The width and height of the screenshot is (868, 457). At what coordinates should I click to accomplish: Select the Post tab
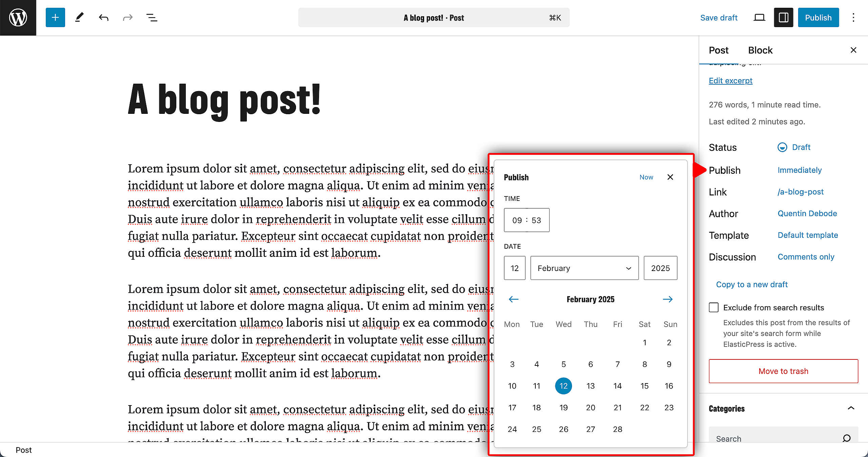[x=718, y=50]
